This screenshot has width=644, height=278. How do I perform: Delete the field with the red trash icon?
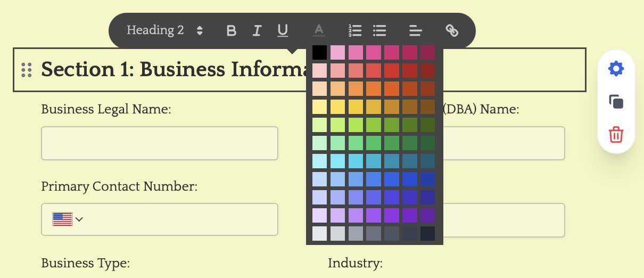coord(616,134)
